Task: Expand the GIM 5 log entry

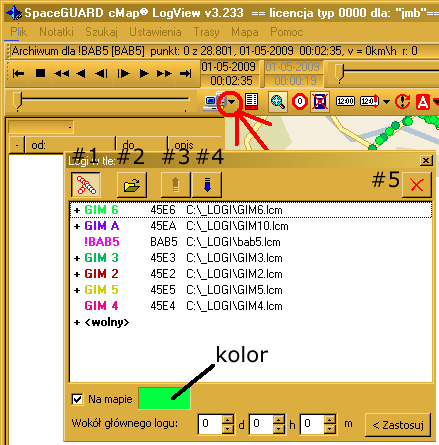Action: coord(77,290)
